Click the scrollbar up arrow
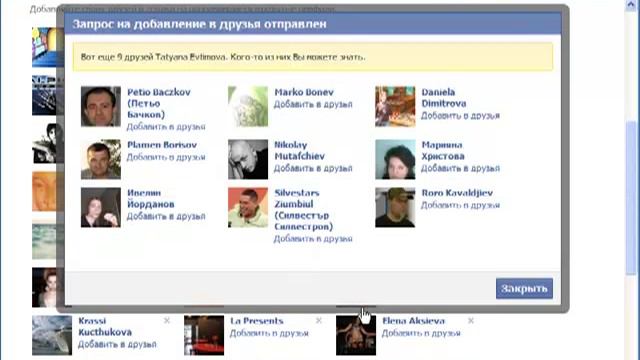Viewport: 640px width, 360px height. pos(631,5)
